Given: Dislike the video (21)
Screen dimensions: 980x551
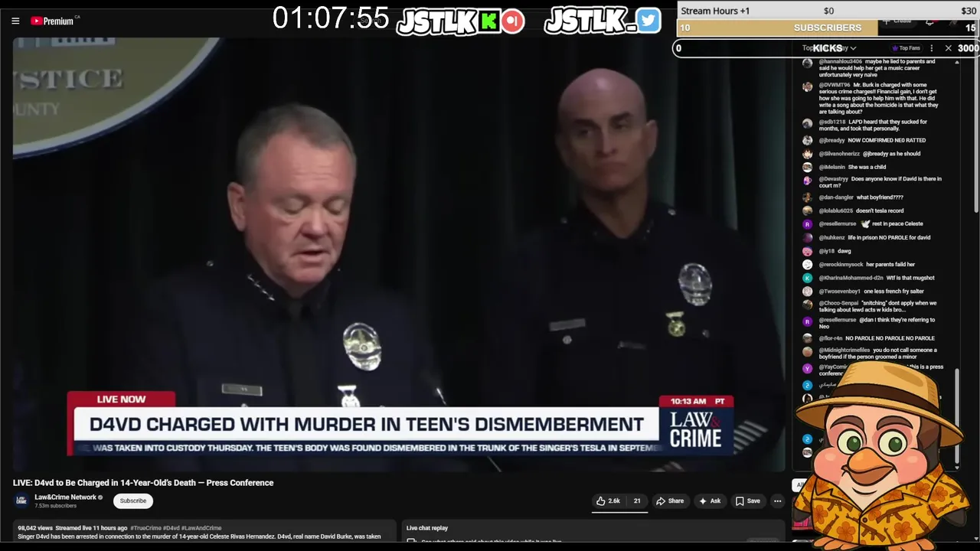Looking at the screenshot, I should pos(636,501).
